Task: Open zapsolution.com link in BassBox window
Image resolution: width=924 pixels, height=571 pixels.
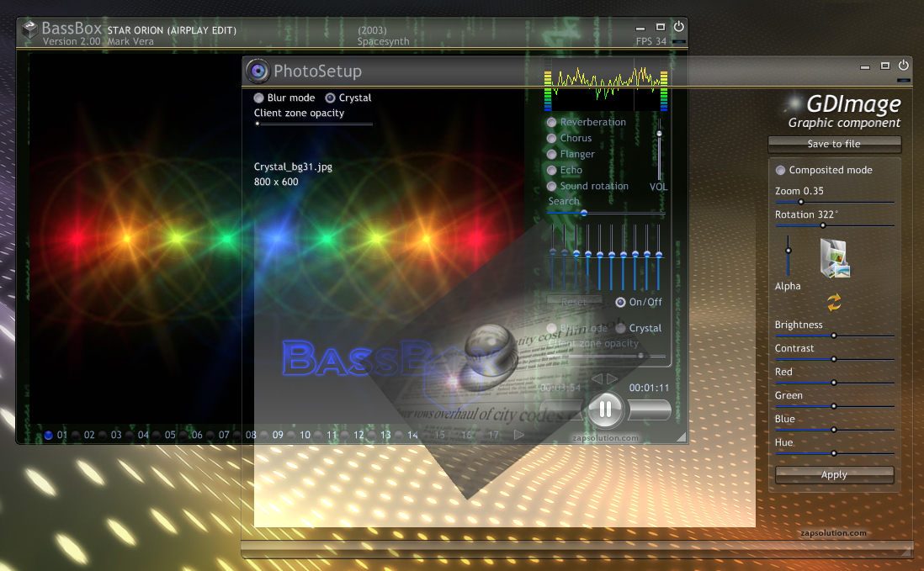Action: (605, 438)
